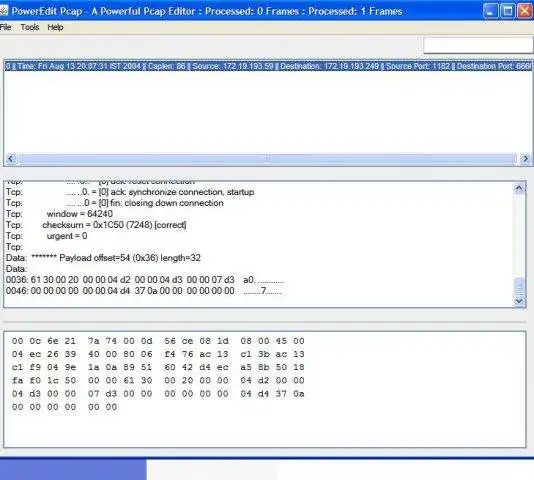
Task: Click the PowerEdit Pcap title bar app icon
Action: click(3, 11)
